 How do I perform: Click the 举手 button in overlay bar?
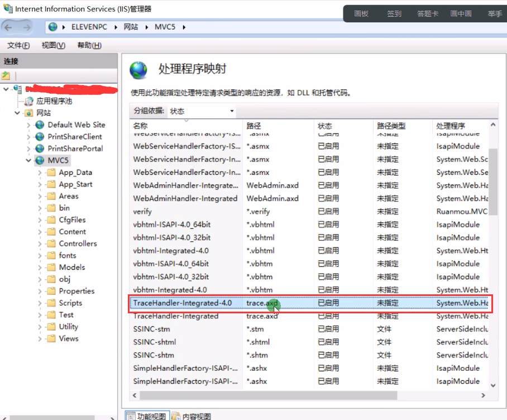click(495, 13)
